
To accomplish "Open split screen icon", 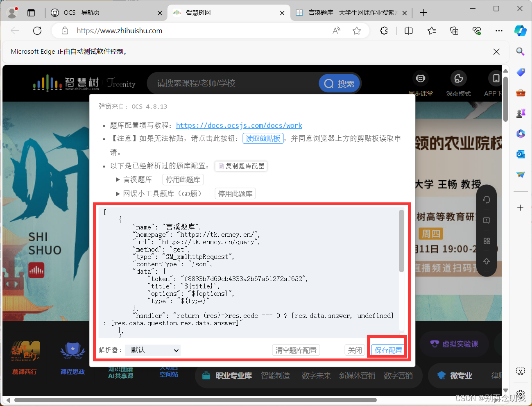I will pyautogui.click(x=409, y=31).
